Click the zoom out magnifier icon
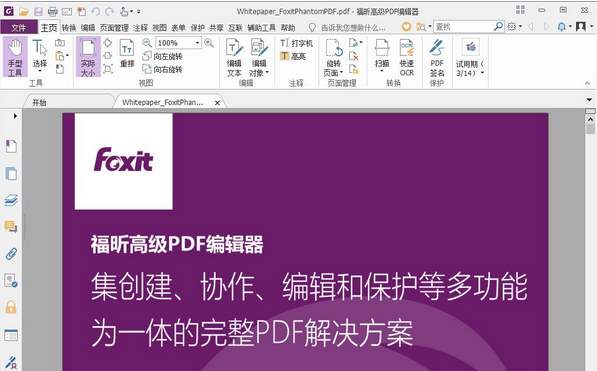This screenshot has width=597, height=371. point(147,43)
